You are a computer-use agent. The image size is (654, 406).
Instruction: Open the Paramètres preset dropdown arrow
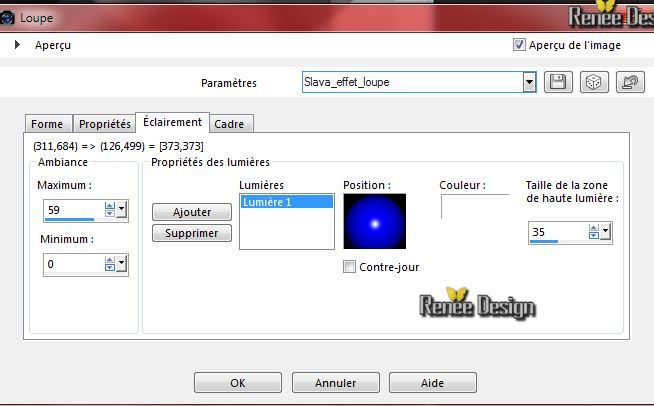pos(529,82)
